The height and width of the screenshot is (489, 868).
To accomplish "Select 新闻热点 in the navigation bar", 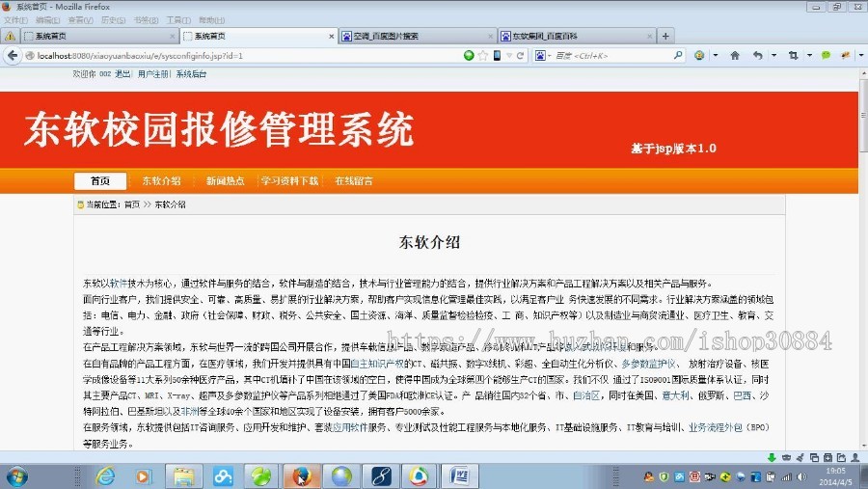I will (x=226, y=180).
